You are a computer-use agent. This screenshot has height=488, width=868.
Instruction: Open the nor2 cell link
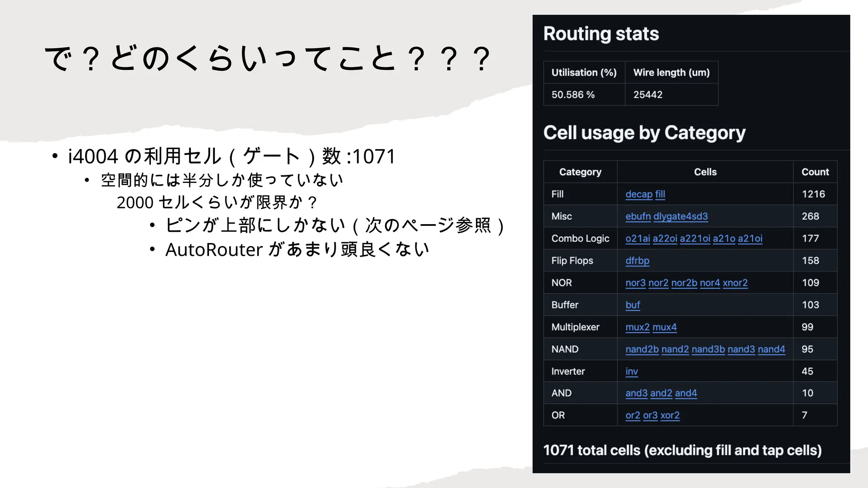tap(659, 283)
